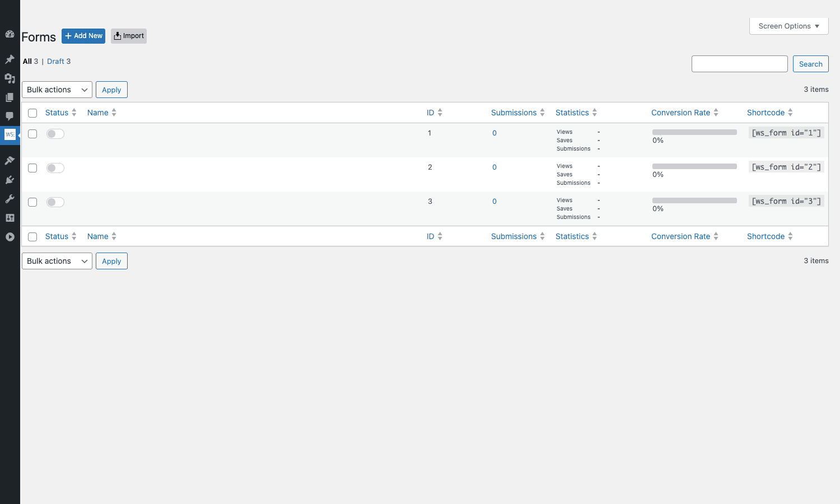Open submissions count for form 3
The height and width of the screenshot is (504, 840).
point(494,201)
